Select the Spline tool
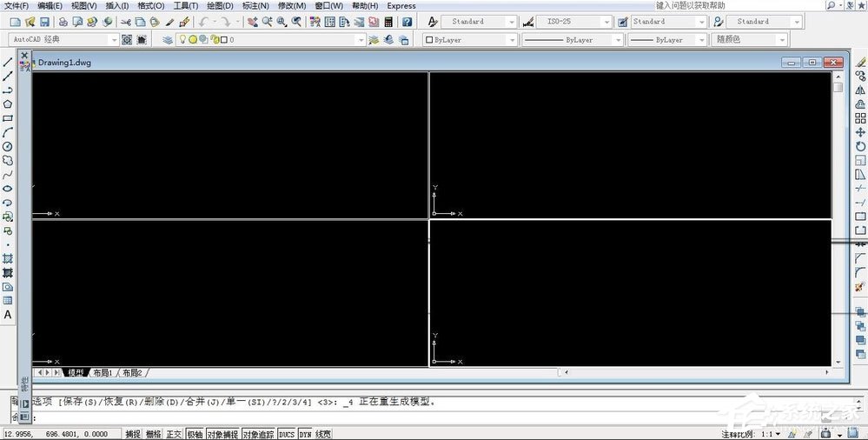868x440 pixels. click(x=8, y=175)
